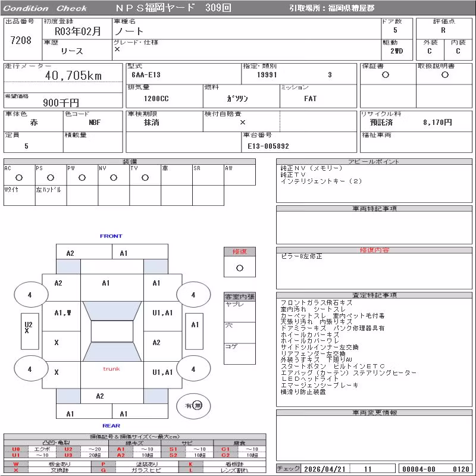The height and width of the screenshot is (476, 476).
Task: Click the A1,W door panel in diagram
Action: coord(62,316)
